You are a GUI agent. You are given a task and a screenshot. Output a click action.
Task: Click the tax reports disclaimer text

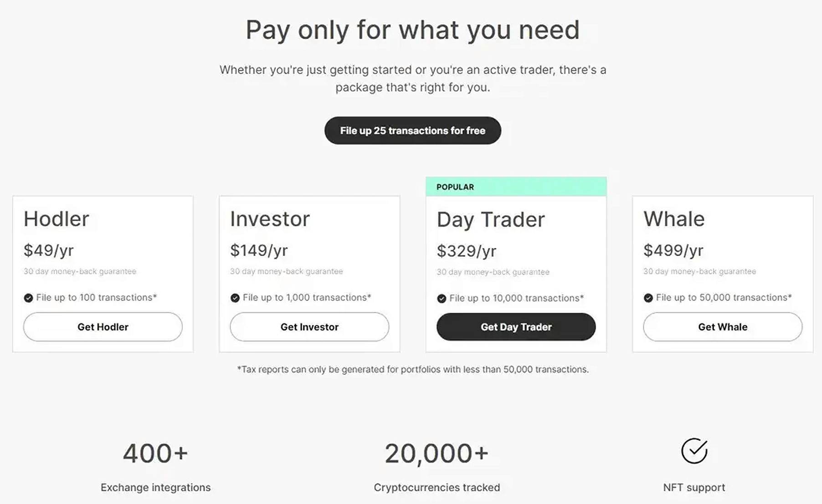click(x=412, y=370)
